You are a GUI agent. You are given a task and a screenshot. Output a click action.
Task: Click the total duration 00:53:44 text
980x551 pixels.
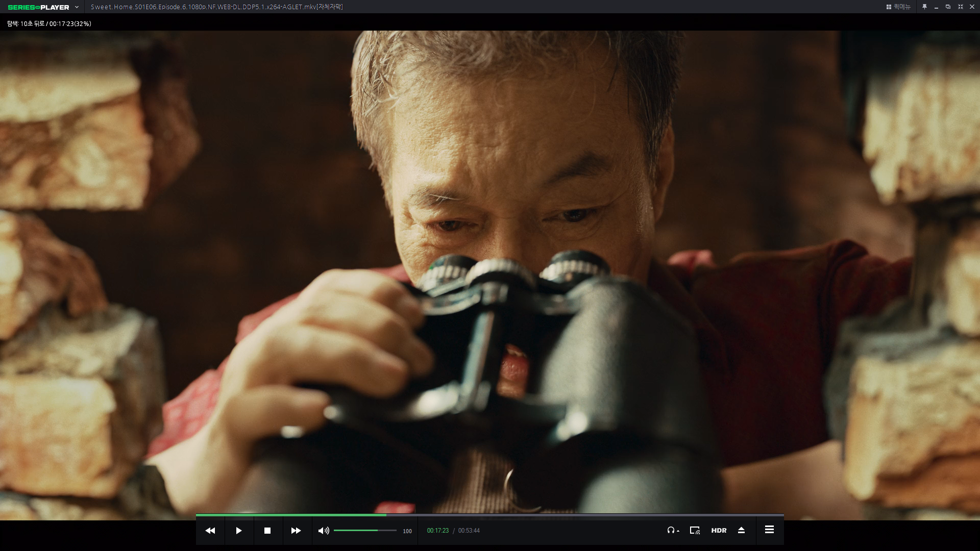click(x=469, y=531)
